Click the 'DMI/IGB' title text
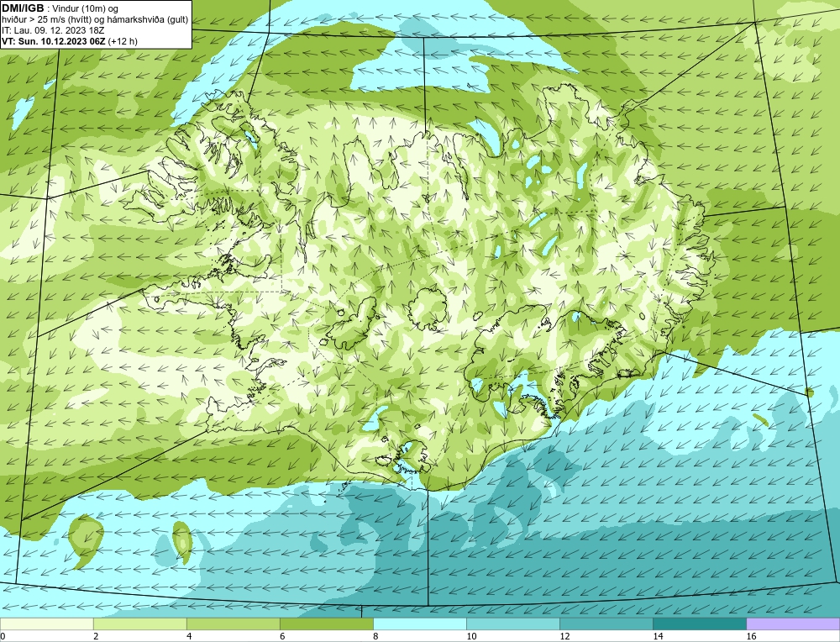 pyautogui.click(x=23, y=8)
